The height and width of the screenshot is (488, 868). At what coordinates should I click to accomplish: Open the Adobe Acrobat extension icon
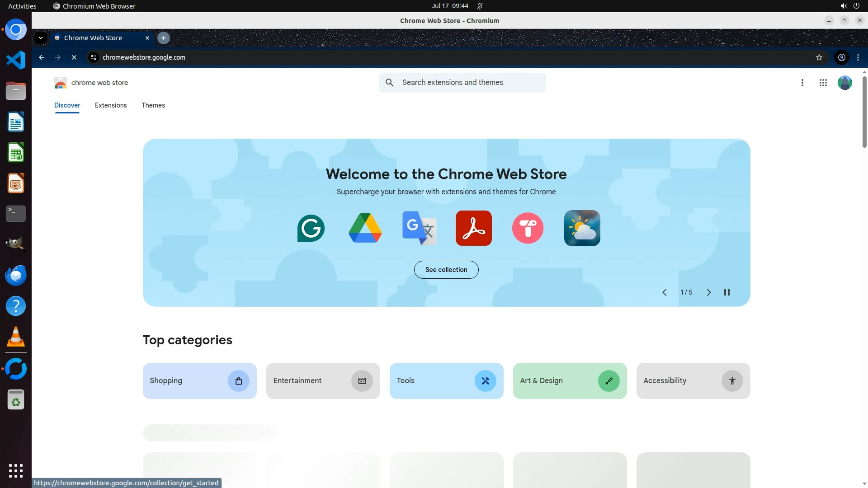[x=473, y=228]
